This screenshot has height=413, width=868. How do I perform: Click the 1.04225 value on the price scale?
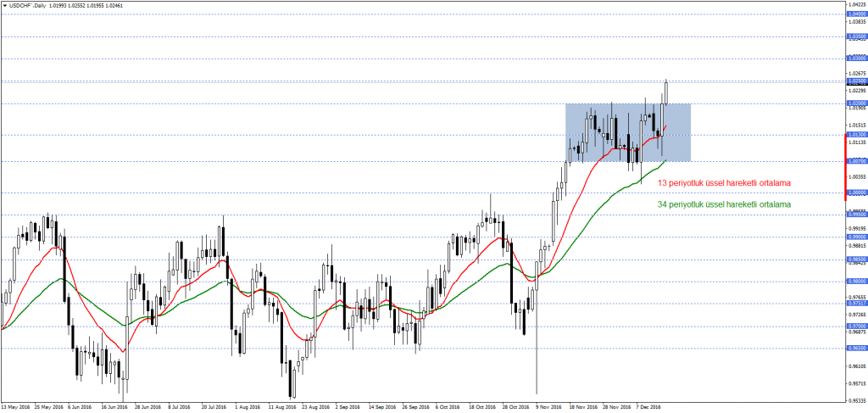point(858,4)
